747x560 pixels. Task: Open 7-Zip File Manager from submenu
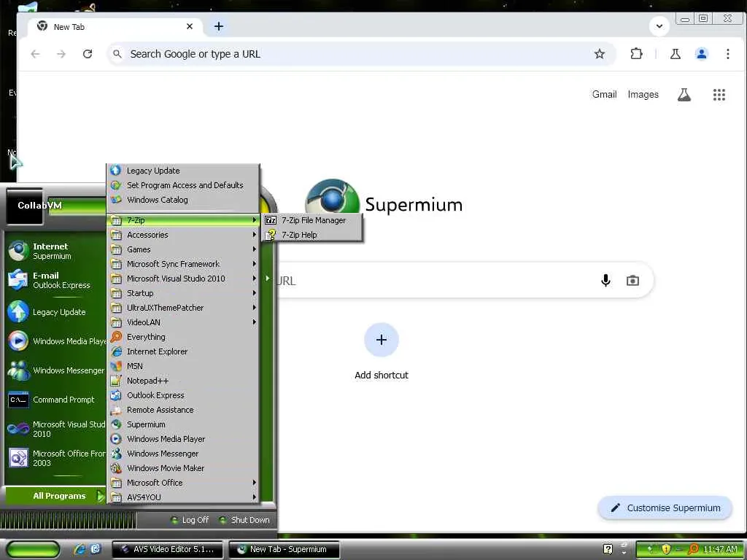point(312,220)
